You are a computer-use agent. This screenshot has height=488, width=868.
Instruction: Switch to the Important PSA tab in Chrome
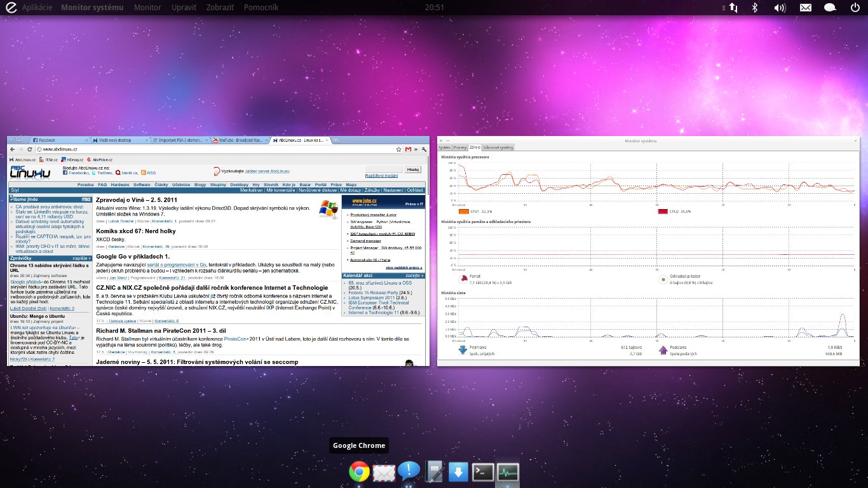click(x=182, y=140)
